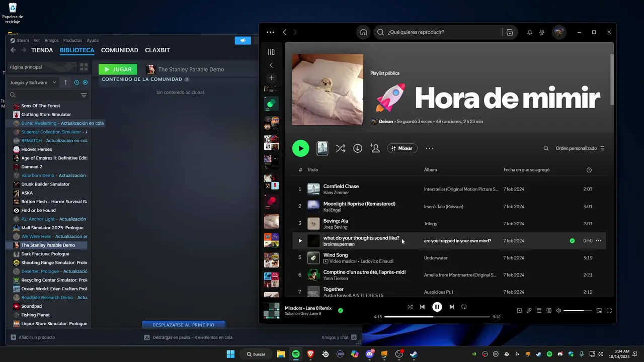Open playlist owner Deivan profile
The image size is (644, 362).
click(385, 121)
